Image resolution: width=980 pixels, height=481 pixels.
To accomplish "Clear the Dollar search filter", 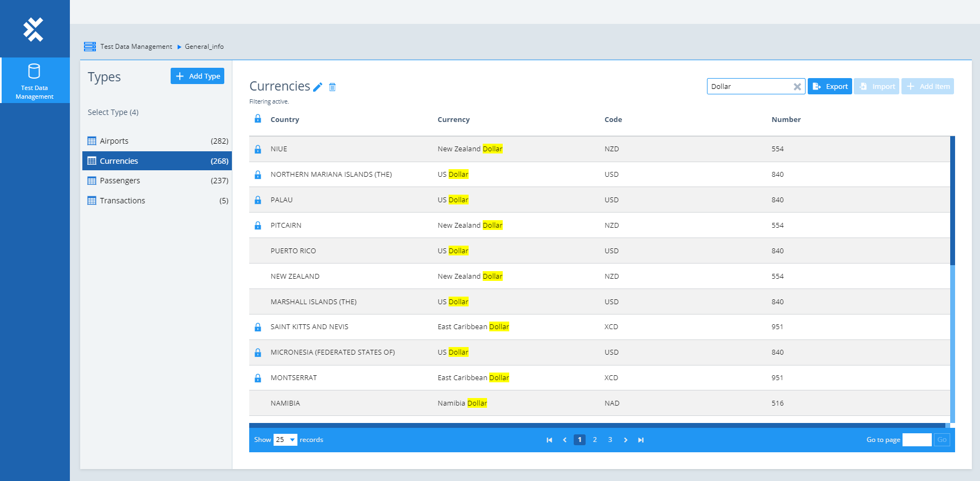I will tap(797, 87).
